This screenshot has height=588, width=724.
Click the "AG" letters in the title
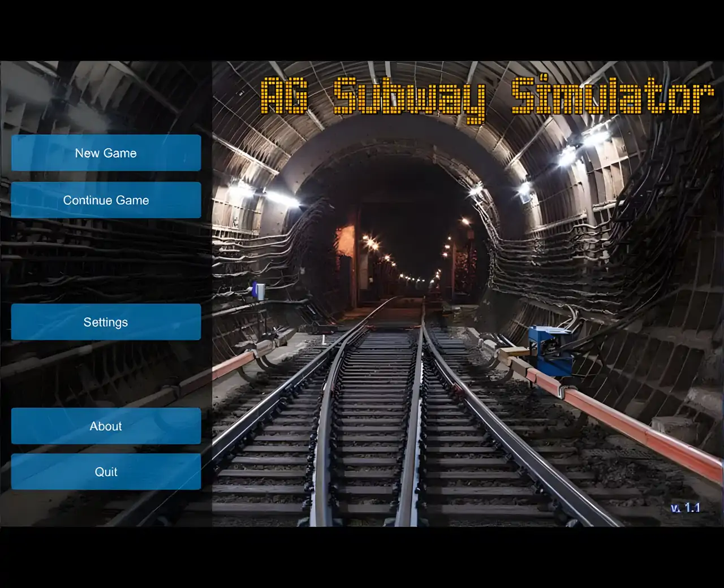coord(284,96)
